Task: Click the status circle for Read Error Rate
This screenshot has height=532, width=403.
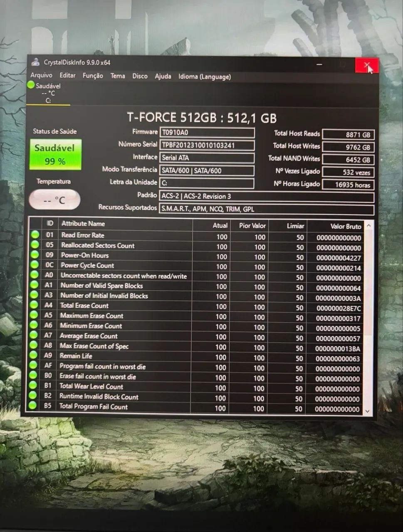Action: click(35, 234)
